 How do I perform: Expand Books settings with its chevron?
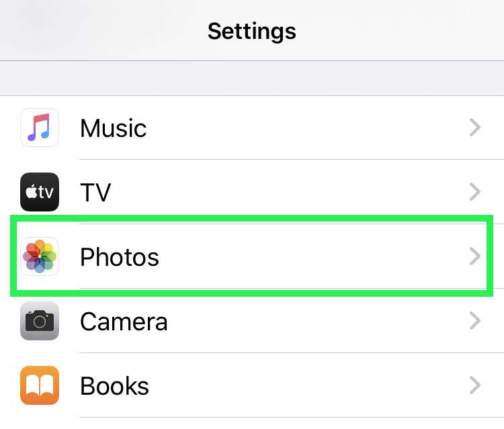pos(474,385)
